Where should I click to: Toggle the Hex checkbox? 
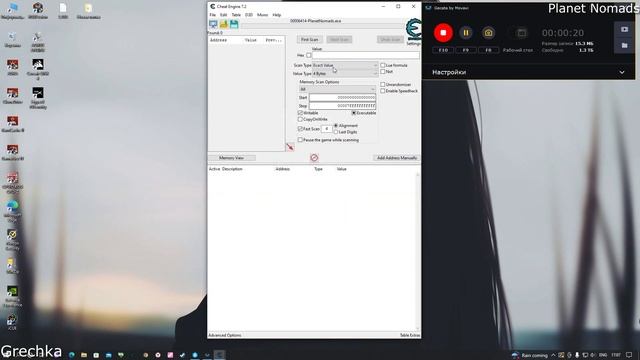pos(309,55)
